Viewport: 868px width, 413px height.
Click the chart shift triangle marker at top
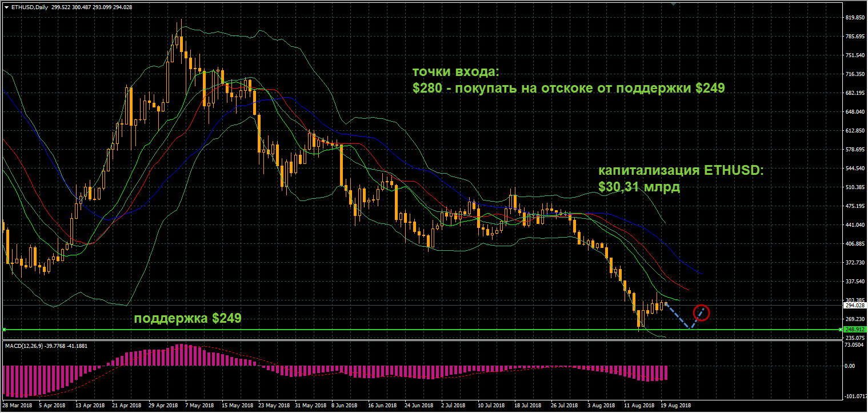click(673, 4)
